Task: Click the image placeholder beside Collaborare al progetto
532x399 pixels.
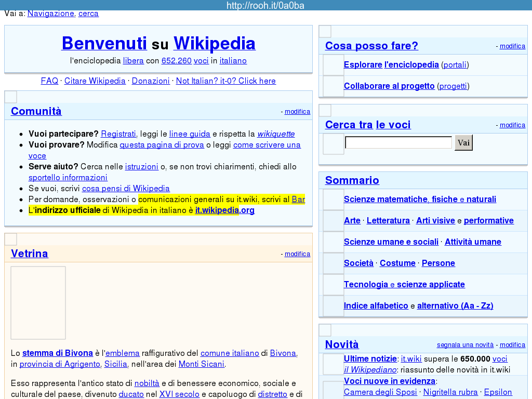Action: (334, 86)
